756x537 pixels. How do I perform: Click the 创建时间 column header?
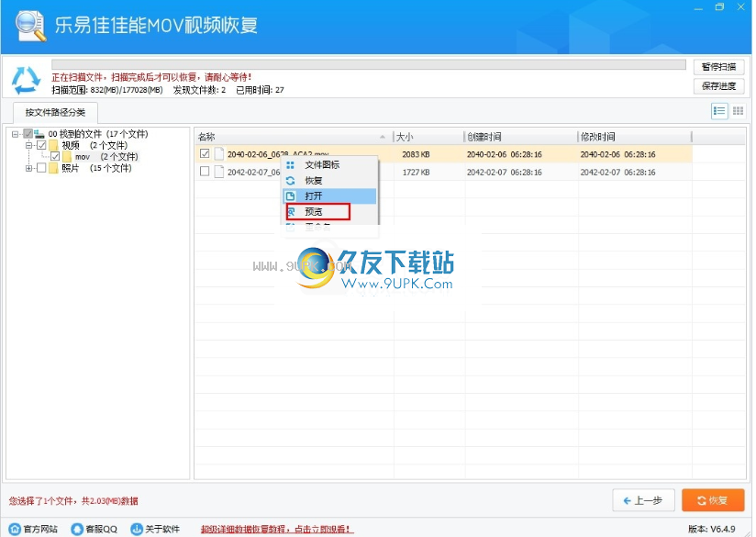click(x=520, y=137)
